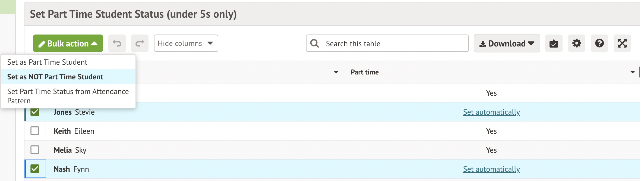The height and width of the screenshot is (181, 644).
Task: Click the undo arrow icon
Action: pos(117,43)
